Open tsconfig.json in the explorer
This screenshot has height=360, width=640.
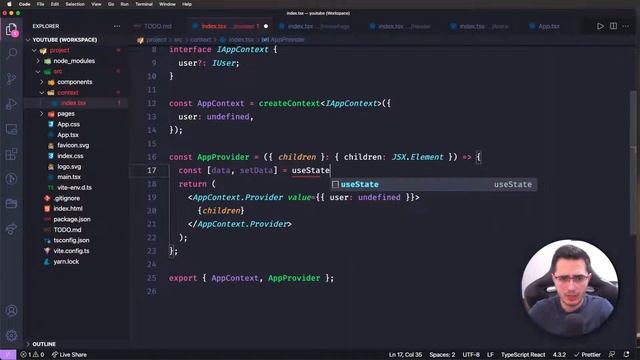pyautogui.click(x=71, y=240)
